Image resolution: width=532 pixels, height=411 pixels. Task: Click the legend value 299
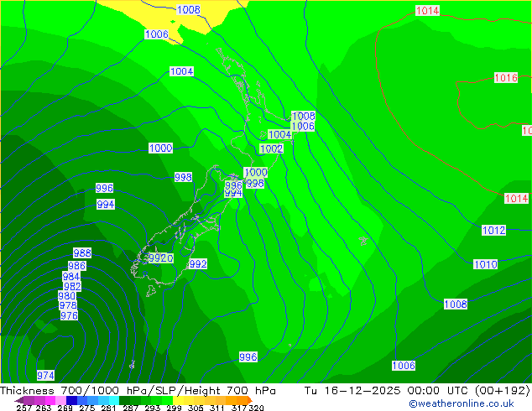pos(174,408)
